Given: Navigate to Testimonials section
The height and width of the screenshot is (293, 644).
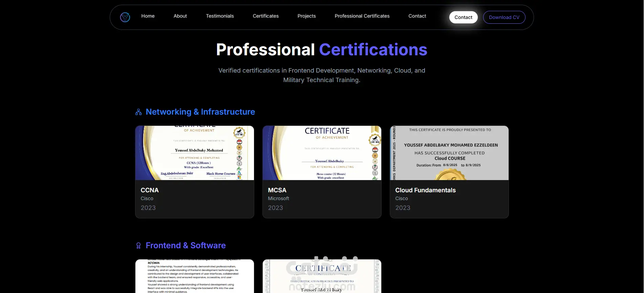Looking at the screenshot, I should [220, 16].
